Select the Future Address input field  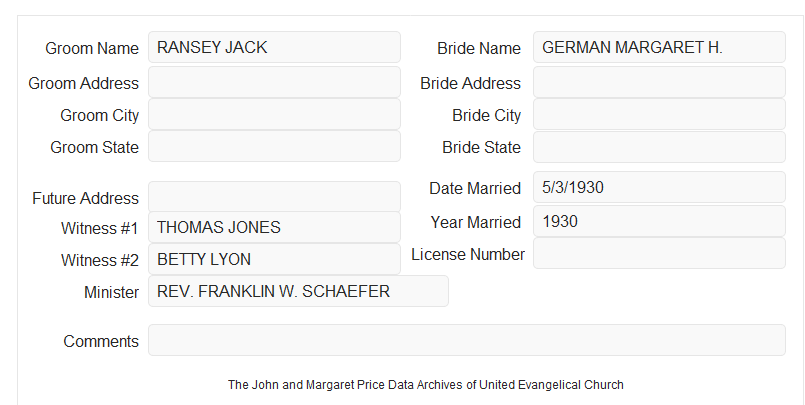click(x=274, y=197)
